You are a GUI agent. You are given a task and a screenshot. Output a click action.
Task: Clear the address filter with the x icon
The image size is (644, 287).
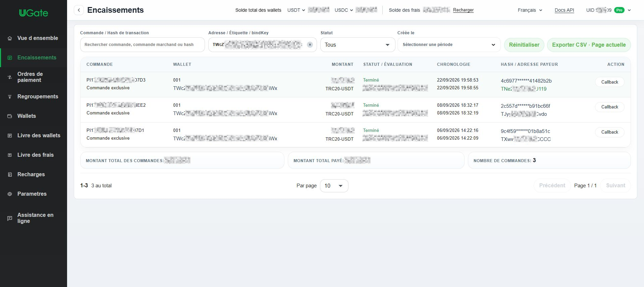point(310,45)
